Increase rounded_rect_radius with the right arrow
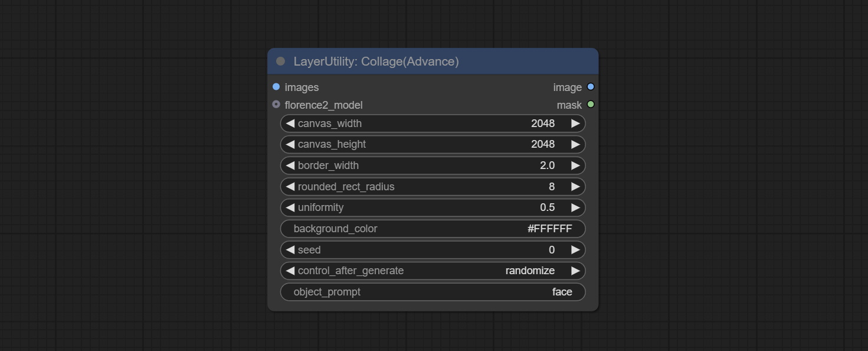The image size is (868, 351). (575, 187)
